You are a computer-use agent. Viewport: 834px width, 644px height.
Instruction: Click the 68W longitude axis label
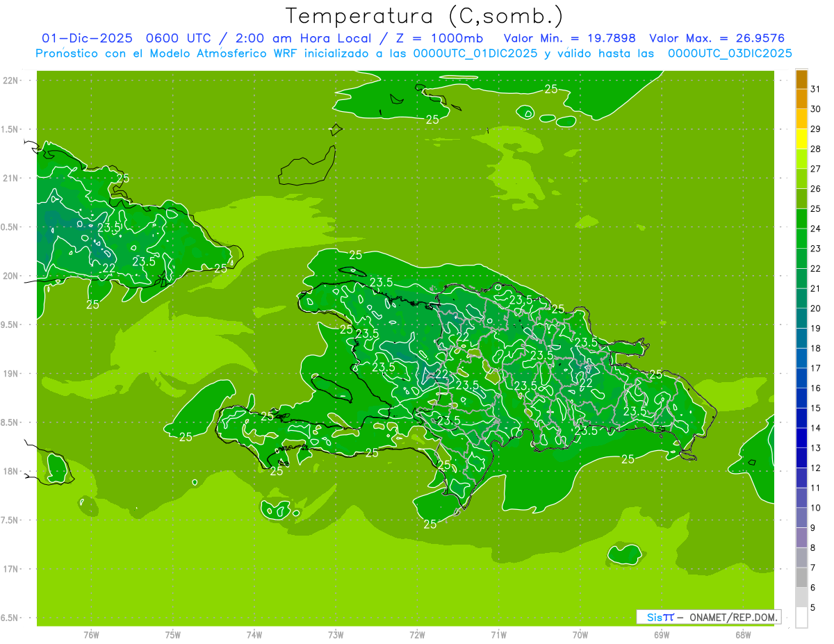point(742,634)
